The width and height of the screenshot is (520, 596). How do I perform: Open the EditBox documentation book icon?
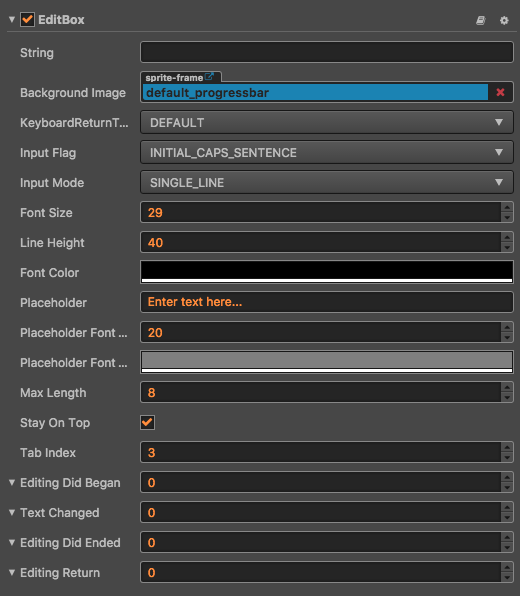480,20
